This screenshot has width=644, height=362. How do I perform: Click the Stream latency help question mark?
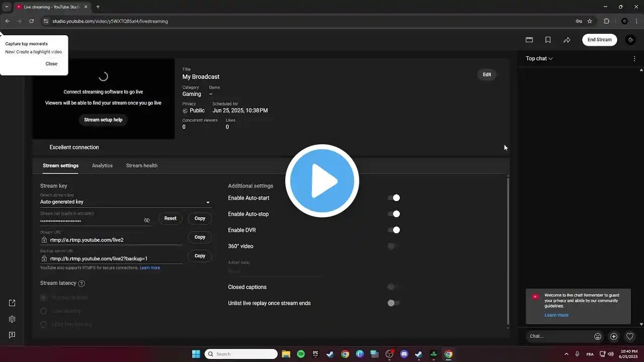click(x=82, y=284)
